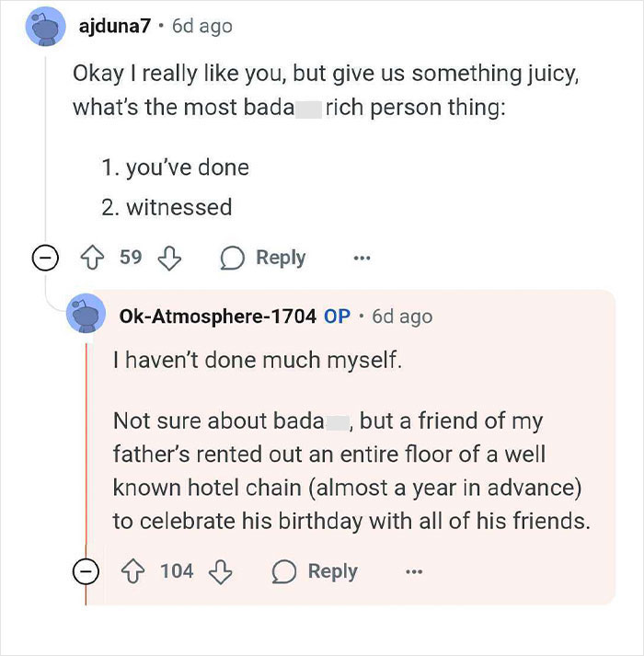The width and height of the screenshot is (644, 656).
Task: Downvote ajduna7's comment
Action: pyautogui.click(x=167, y=259)
